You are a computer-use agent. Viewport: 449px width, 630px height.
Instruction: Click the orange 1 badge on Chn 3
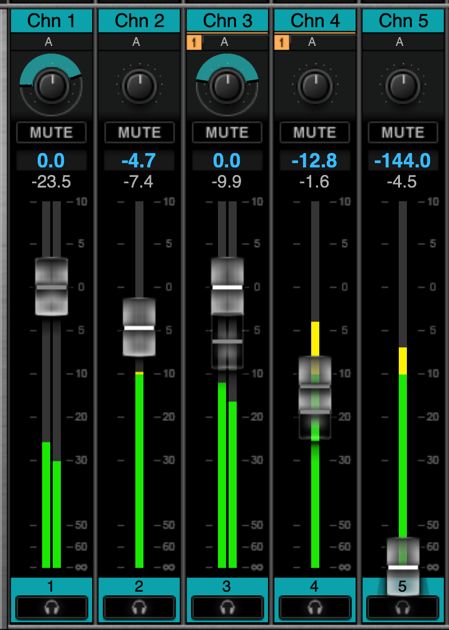point(194,42)
